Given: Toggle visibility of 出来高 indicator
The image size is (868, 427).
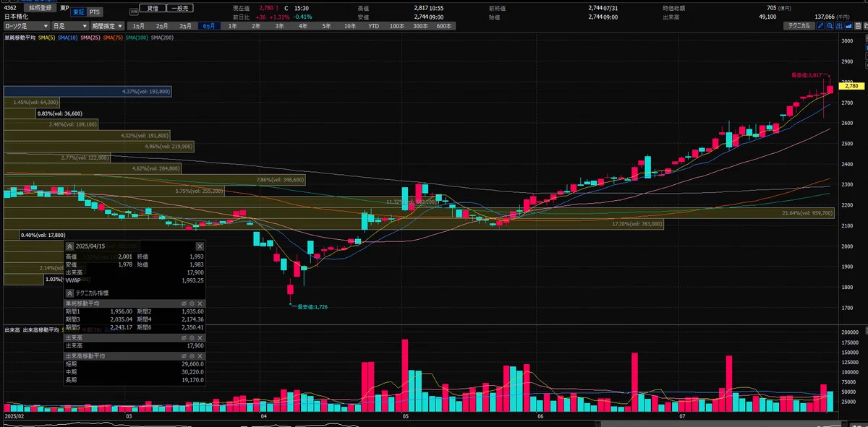Looking at the screenshot, I should tap(184, 337).
